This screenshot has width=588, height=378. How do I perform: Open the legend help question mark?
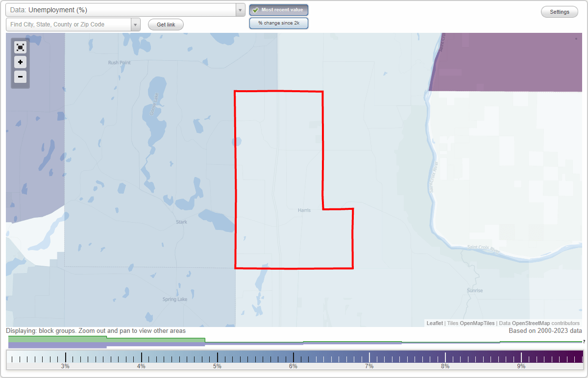pyautogui.click(x=583, y=342)
